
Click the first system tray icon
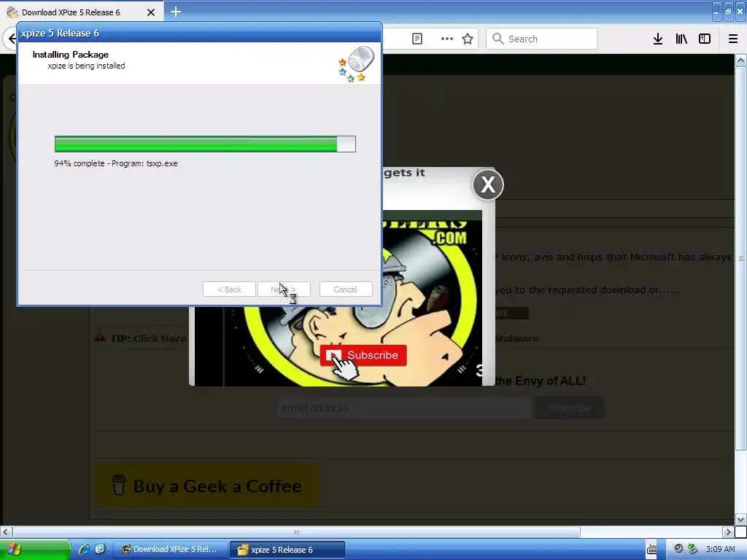click(x=678, y=548)
